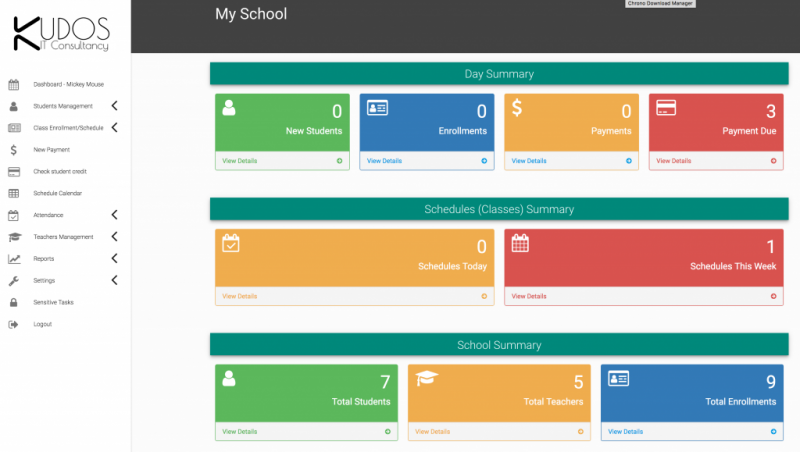
Task: Click the Schedules (Classes) Summary header bar
Action: click(499, 209)
